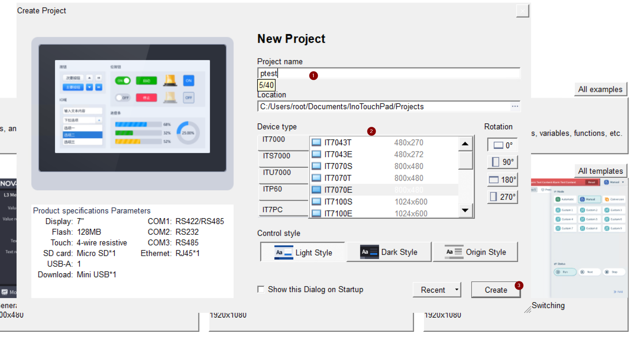This screenshot has width=644, height=339.
Task: Switch to the Dark Style theme
Action: point(389,252)
